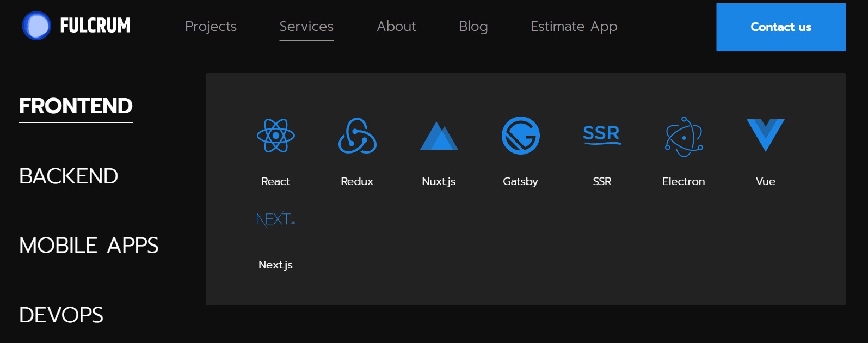Screen dimensions: 868x343
Task: Go to the About page
Action: click(396, 27)
